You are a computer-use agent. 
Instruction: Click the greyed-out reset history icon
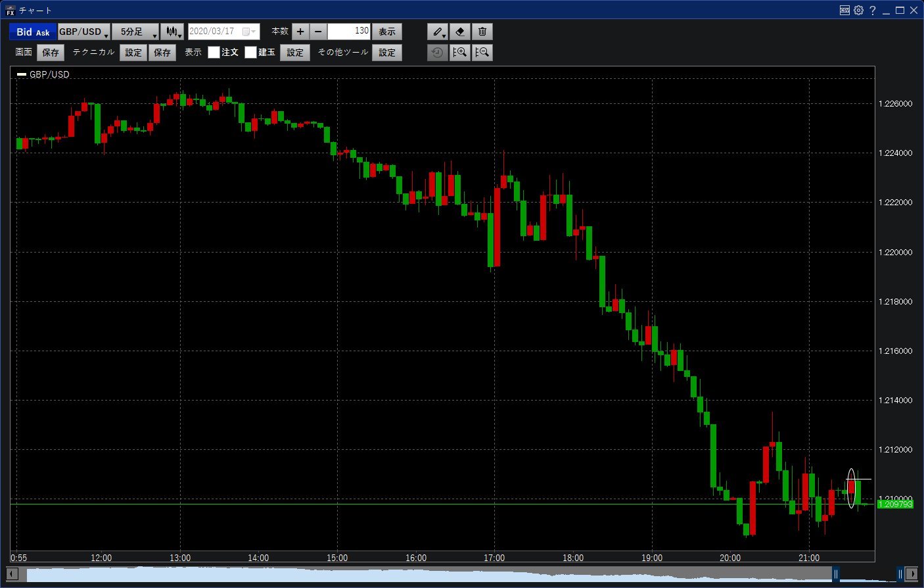(437, 53)
